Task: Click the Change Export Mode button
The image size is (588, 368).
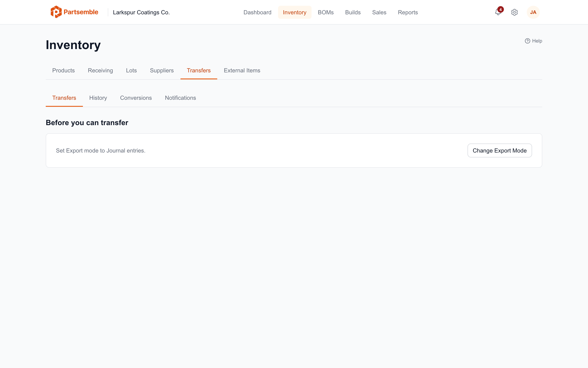Action: [x=500, y=150]
